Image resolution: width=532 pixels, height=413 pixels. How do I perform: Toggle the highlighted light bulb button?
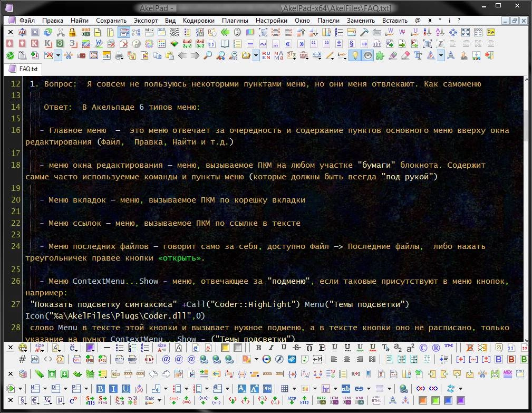[354, 55]
